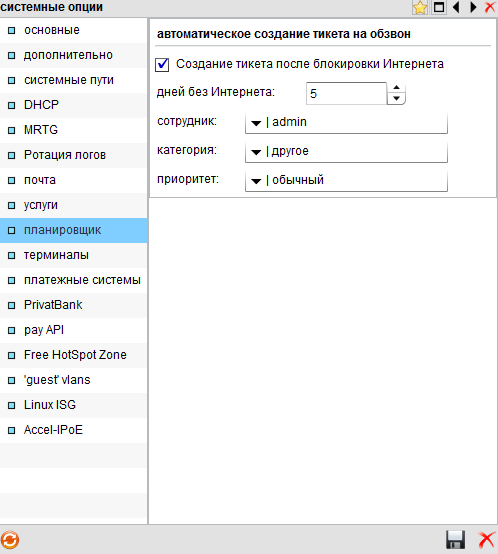Cancel with bottom red X icon
The height and width of the screenshot is (554, 498).
[x=486, y=540]
